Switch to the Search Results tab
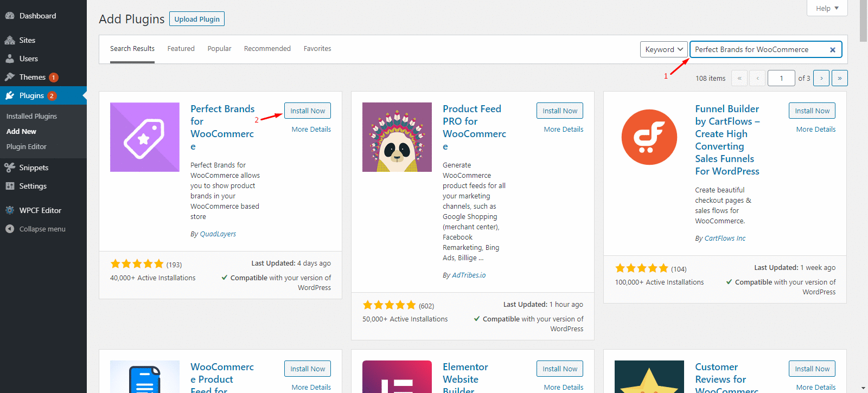 tap(132, 49)
